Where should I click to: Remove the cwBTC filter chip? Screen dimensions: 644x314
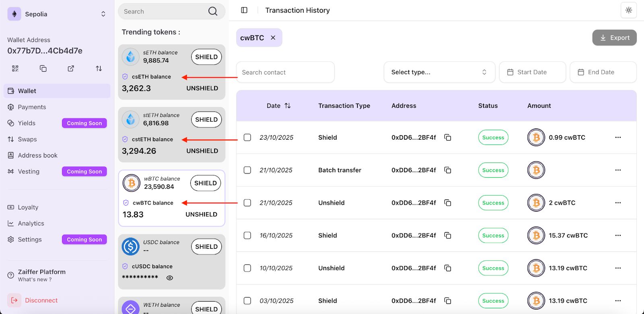tap(273, 37)
